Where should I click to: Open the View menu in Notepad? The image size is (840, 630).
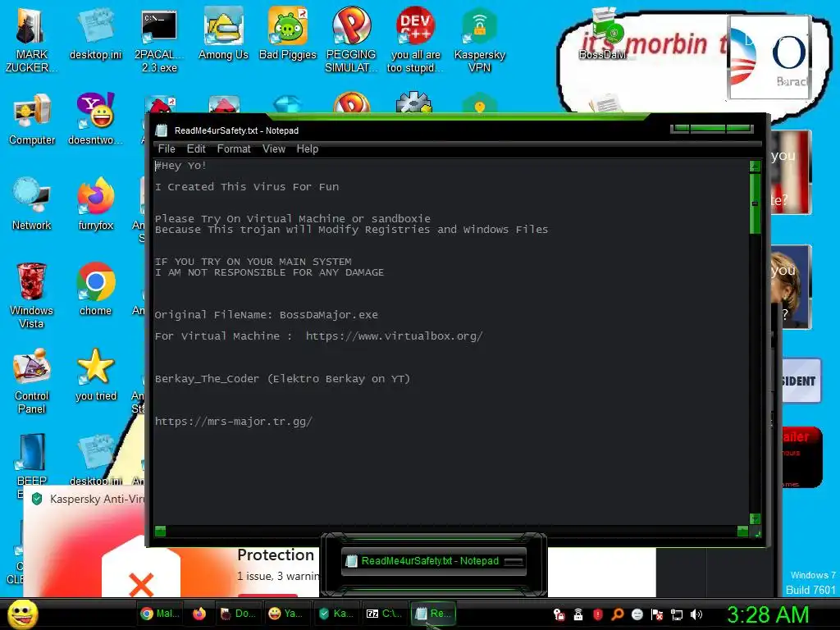click(274, 149)
